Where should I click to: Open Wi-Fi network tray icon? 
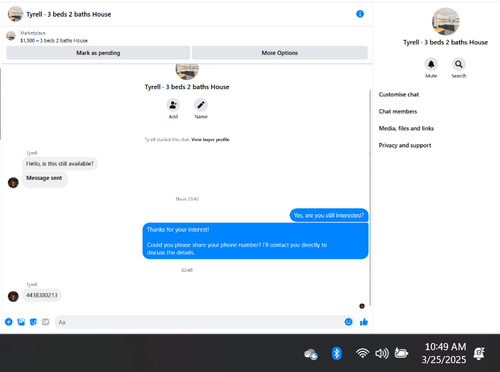coord(362,353)
